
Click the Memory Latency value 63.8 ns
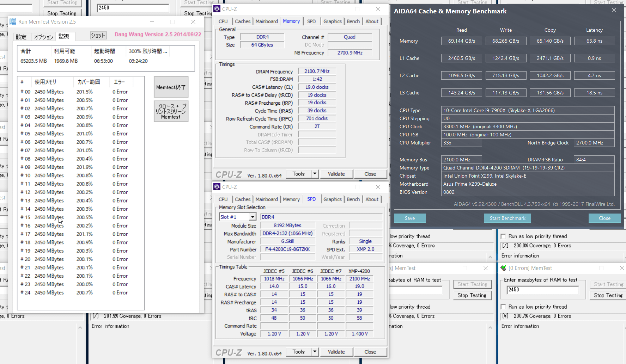click(x=594, y=41)
